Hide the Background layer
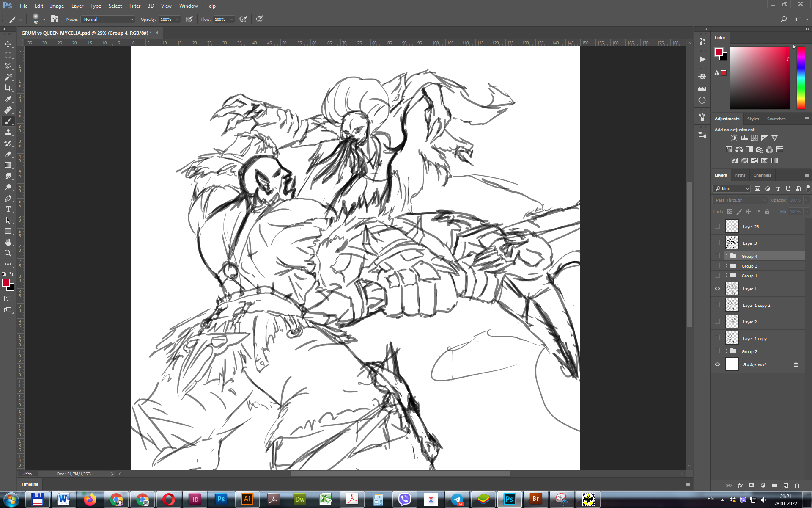Viewport: 812px width, 508px height. 717,364
